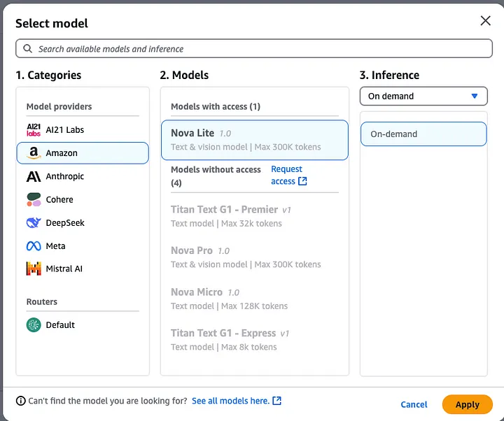Select Mistral AI provider
This screenshot has width=504, height=421.
(83, 269)
